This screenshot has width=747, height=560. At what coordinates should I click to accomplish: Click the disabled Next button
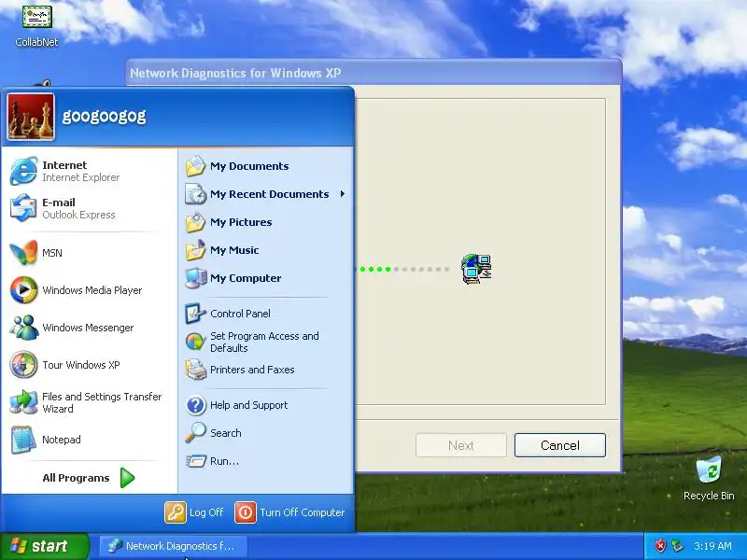click(x=460, y=445)
